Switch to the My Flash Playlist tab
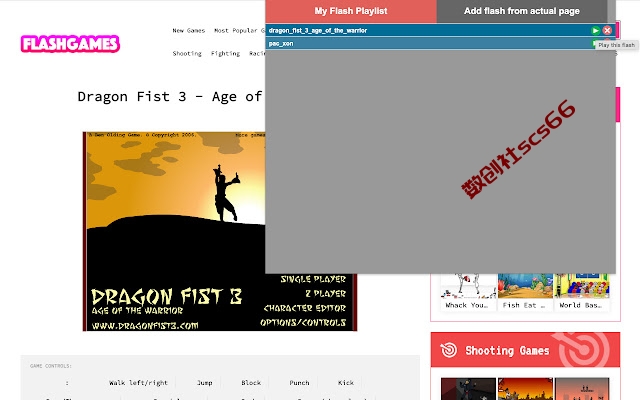The image size is (640, 400). tap(351, 11)
